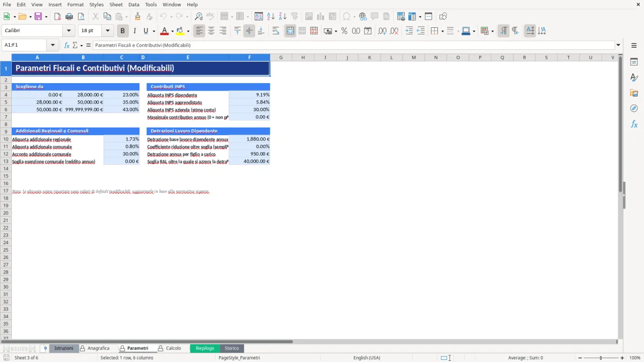Screen dimensions: 644x362
Task: Click the Save document icon
Action: [38, 17]
